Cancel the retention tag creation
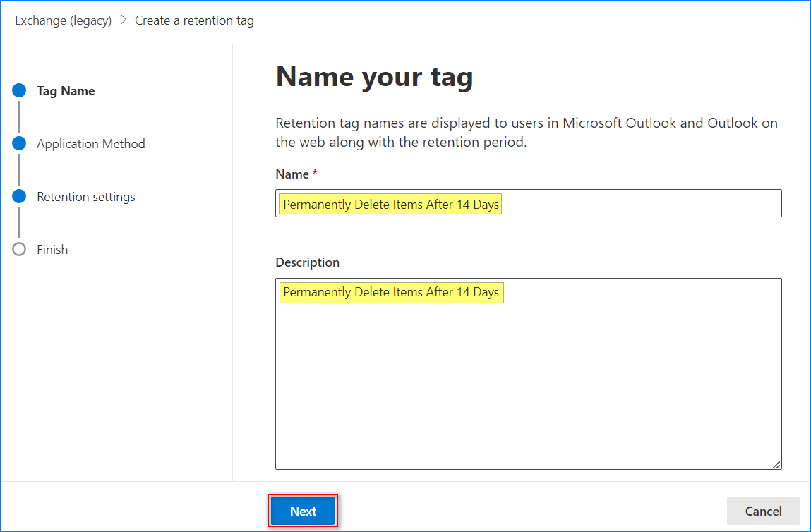811x532 pixels. 763,511
